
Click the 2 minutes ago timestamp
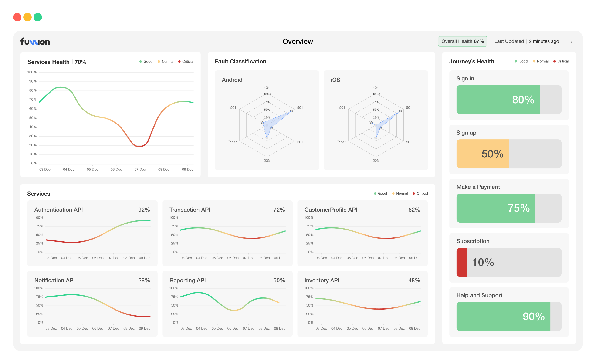coord(544,41)
